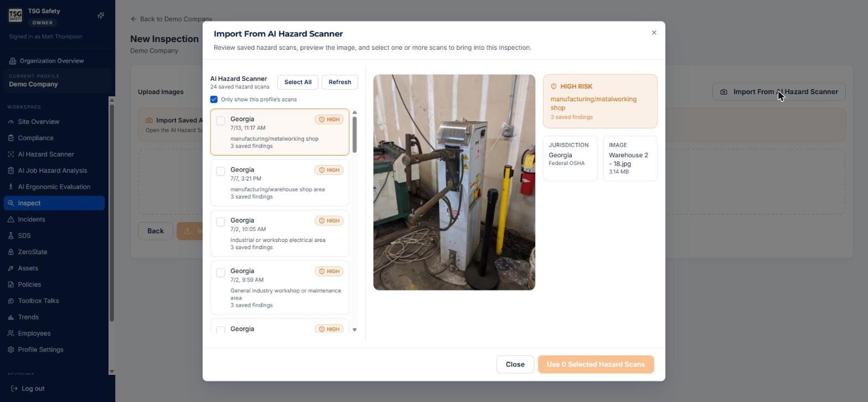This screenshot has width=868, height=402.
Task: Click the HIGH RISK shield icon
Action: [x=554, y=86]
